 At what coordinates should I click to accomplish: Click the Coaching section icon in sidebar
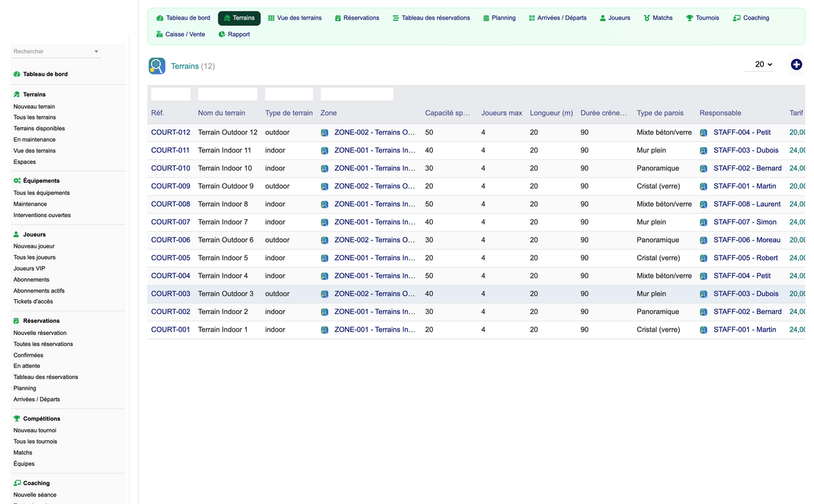(17, 483)
